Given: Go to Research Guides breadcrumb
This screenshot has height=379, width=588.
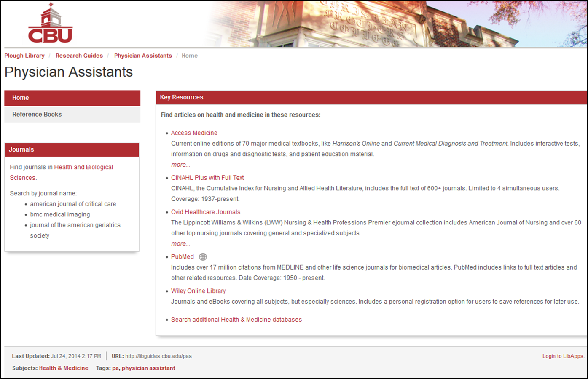Looking at the screenshot, I should [79, 56].
